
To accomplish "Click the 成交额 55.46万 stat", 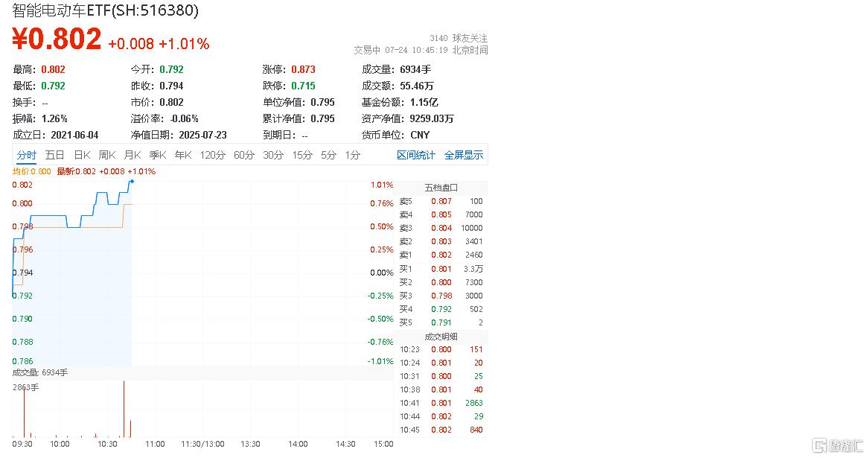I will 398,86.
